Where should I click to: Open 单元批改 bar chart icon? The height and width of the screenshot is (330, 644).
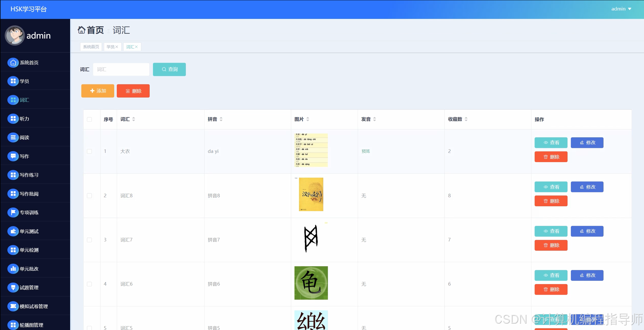pyautogui.click(x=13, y=269)
